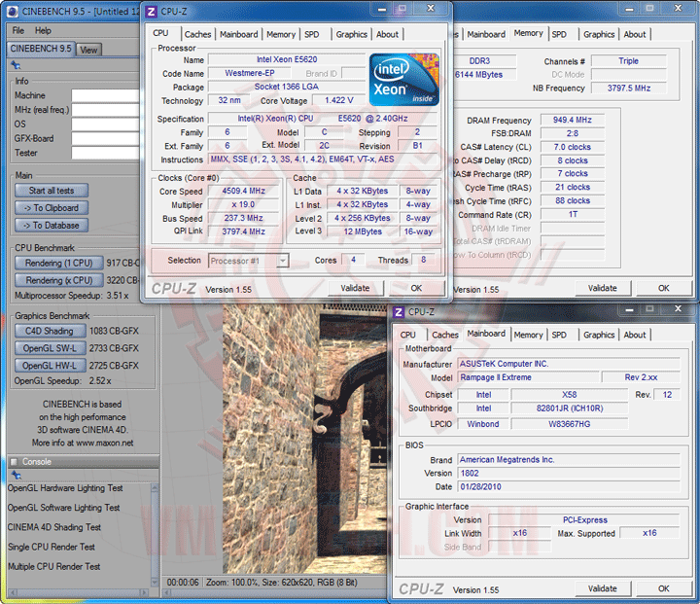Click the console list vertical scrollbar
The height and width of the screenshot is (604, 700).
tap(154, 535)
